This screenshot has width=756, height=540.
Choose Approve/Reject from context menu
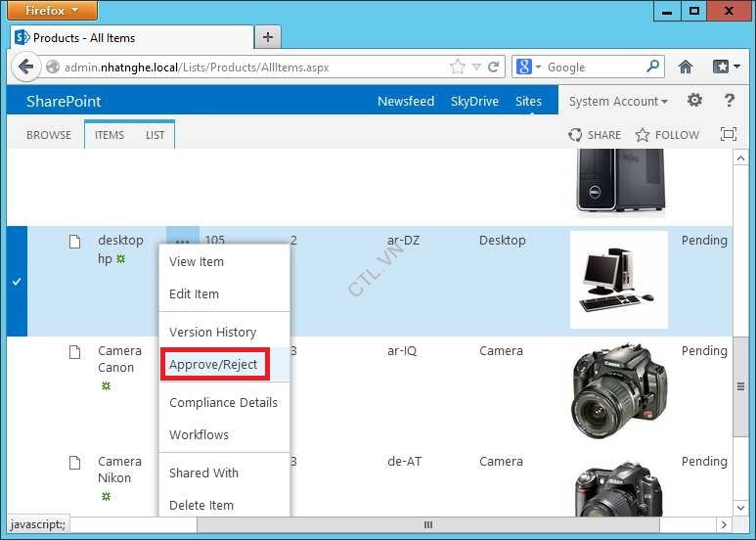click(x=213, y=364)
